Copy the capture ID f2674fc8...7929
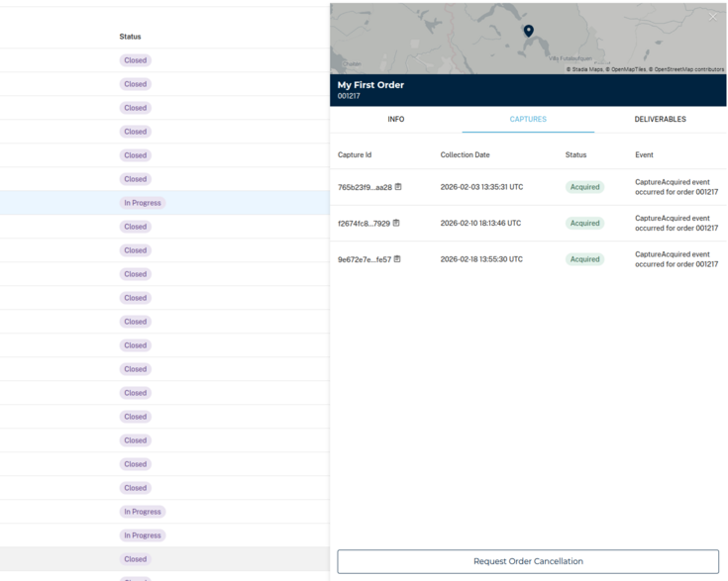Image resolution: width=728 pixels, height=581 pixels. (x=396, y=224)
